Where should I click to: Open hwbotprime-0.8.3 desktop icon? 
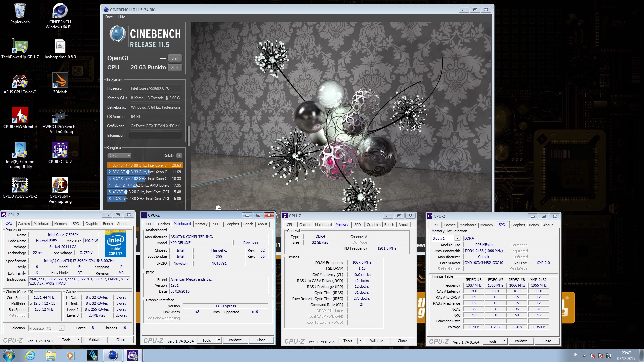point(60,49)
